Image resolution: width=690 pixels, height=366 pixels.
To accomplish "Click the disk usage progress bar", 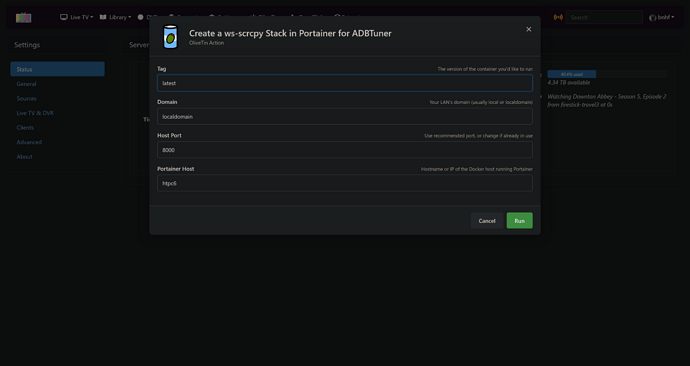I will pos(607,74).
